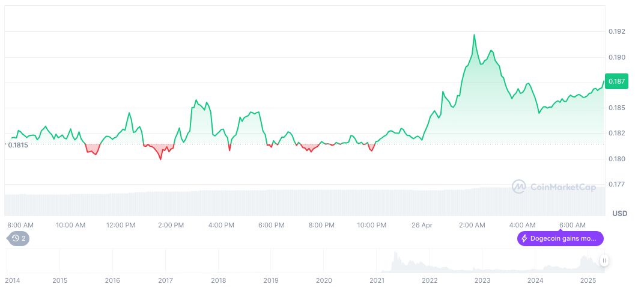Click the 0.182 price axis label
Screen dimensions: 644x287
[x=616, y=133]
